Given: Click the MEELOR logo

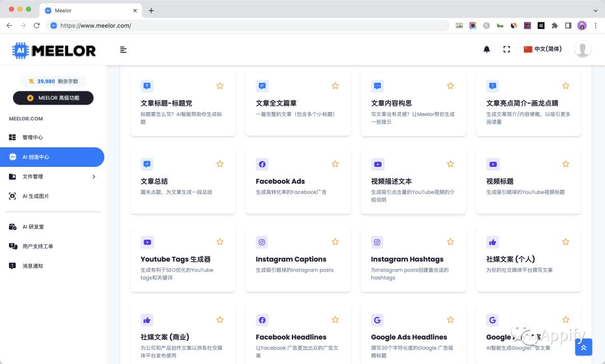Looking at the screenshot, I should point(54,50).
